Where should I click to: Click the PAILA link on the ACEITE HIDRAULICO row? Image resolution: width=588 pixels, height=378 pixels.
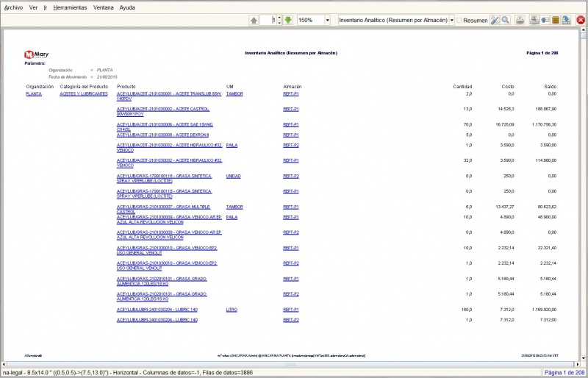(x=232, y=146)
